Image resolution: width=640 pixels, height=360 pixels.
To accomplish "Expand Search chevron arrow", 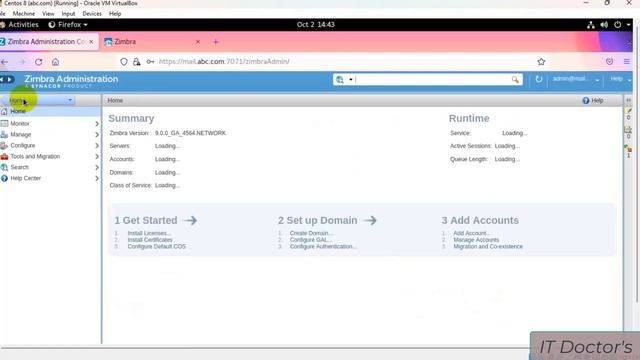I will tap(97, 167).
